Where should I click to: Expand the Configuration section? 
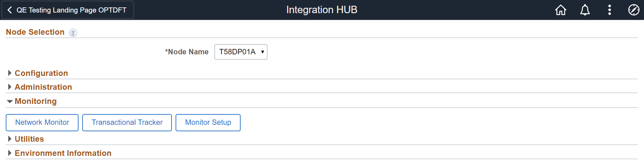pos(41,73)
